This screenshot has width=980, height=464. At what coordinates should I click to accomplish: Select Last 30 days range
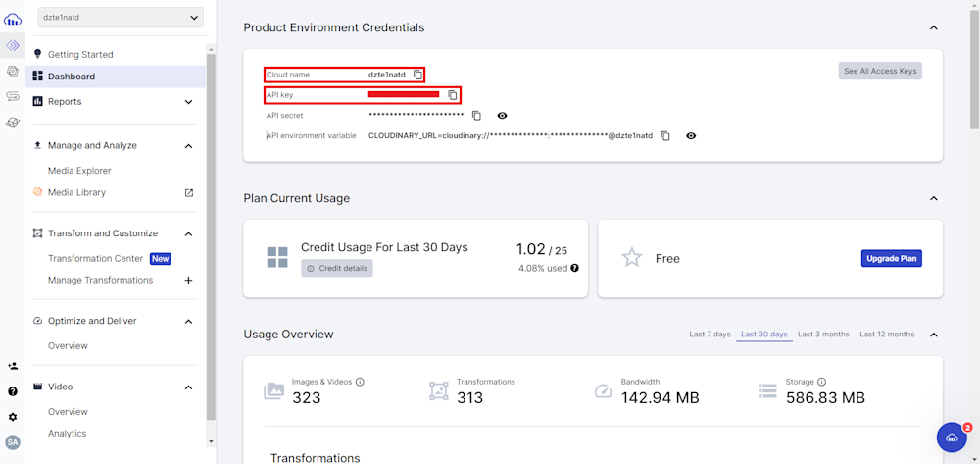coord(763,335)
